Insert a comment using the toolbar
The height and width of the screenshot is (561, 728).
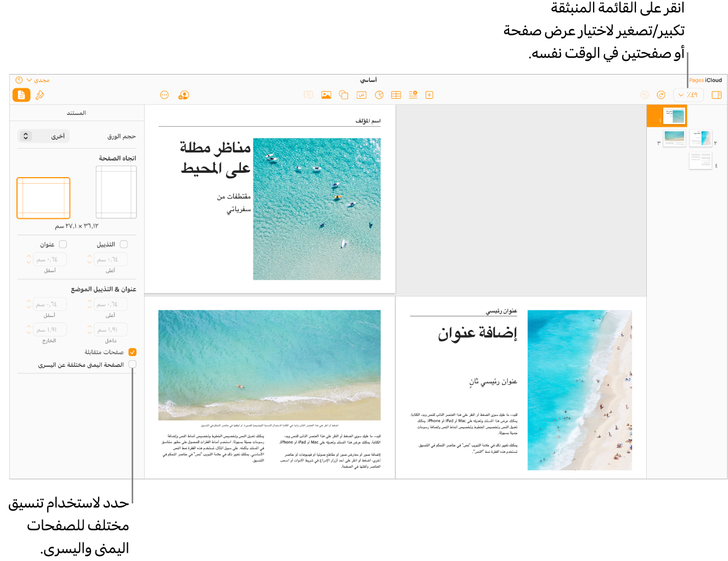tap(308, 95)
